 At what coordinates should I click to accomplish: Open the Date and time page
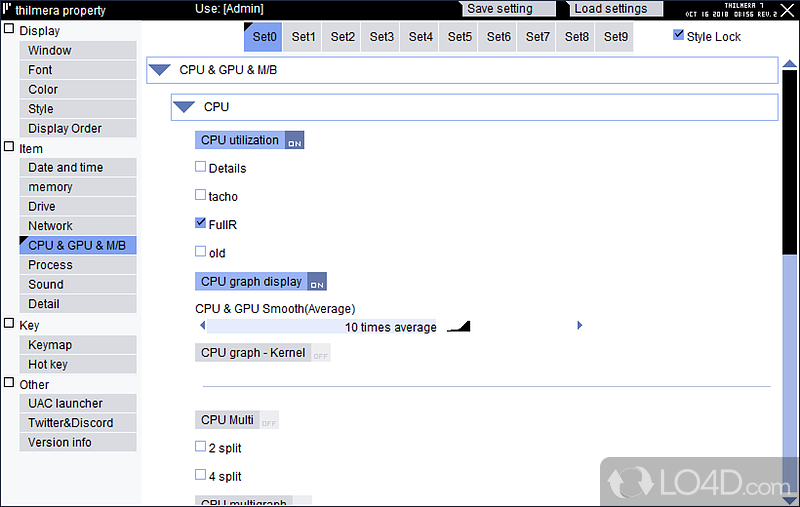pos(78,167)
